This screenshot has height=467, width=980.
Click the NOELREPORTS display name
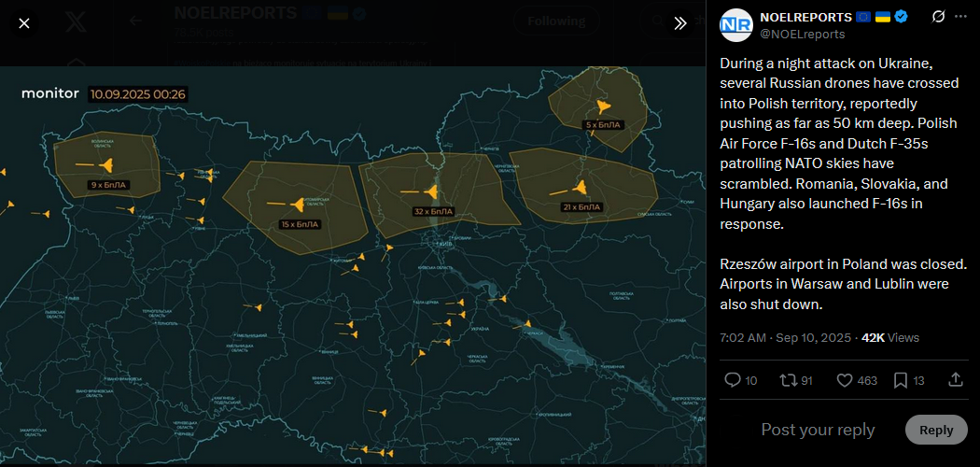point(805,17)
